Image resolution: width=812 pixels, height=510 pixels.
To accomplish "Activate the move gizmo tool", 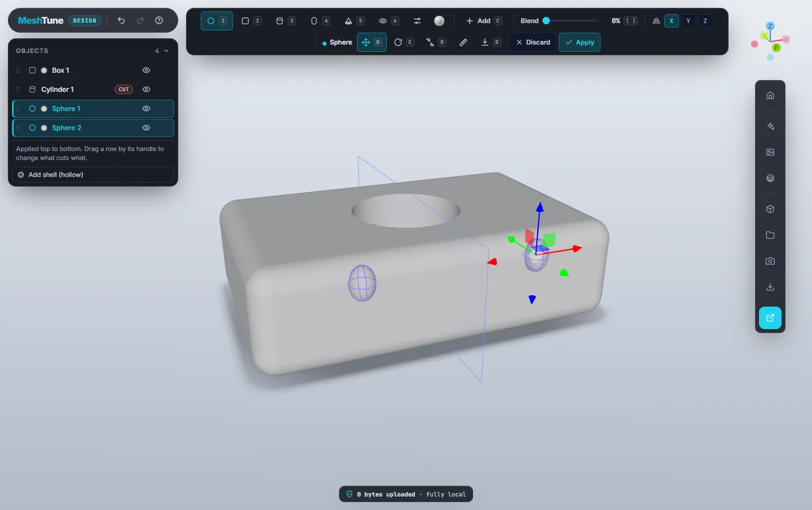I will [x=372, y=42].
